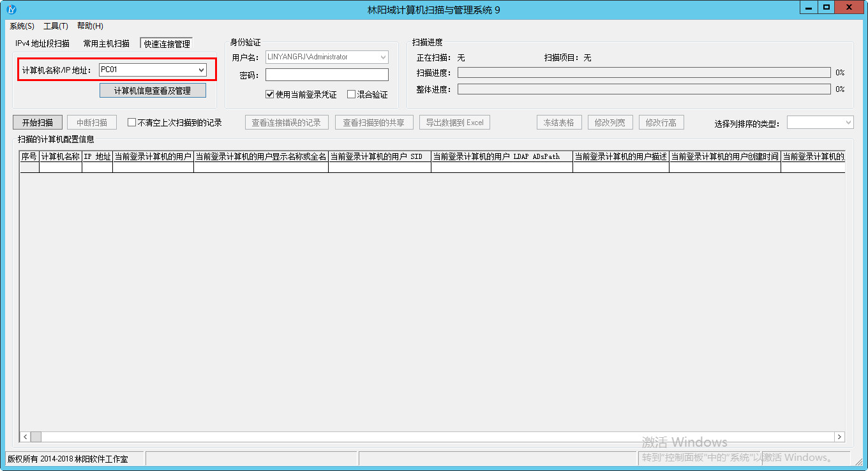Click the 中断扫描 button

tap(92, 123)
